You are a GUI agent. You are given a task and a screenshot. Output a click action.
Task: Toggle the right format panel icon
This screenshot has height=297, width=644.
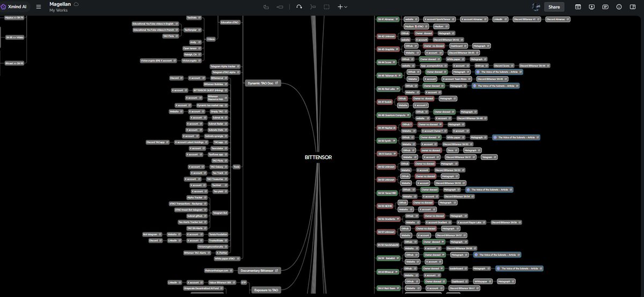[x=633, y=7]
